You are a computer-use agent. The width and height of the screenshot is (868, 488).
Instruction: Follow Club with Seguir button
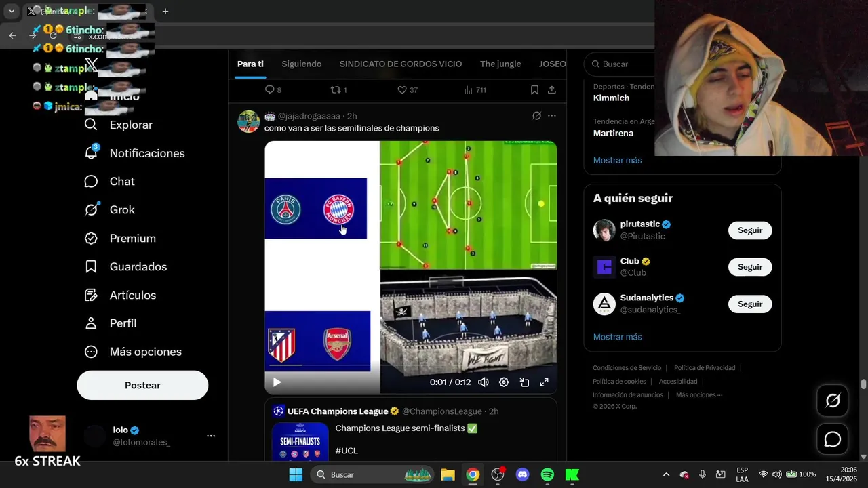click(x=750, y=267)
